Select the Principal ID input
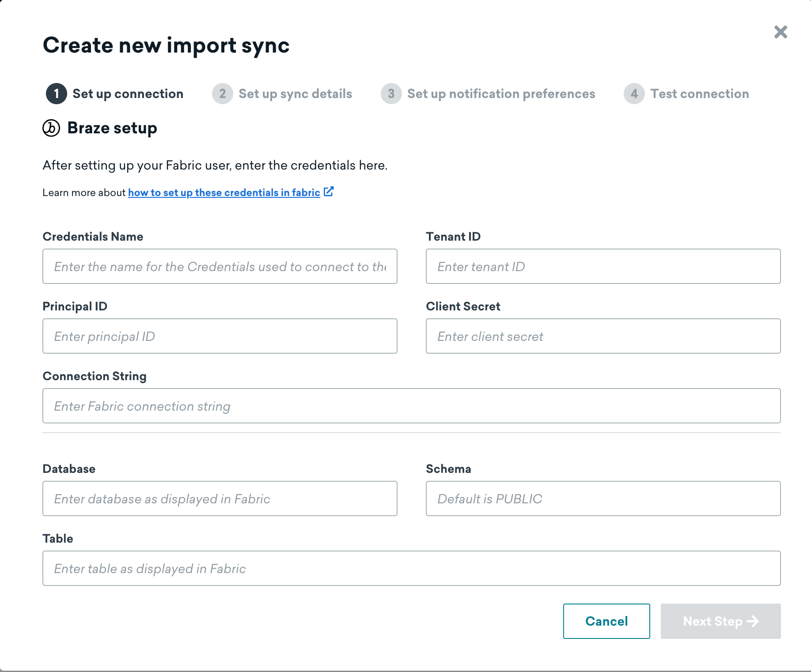811x672 pixels. pos(220,336)
